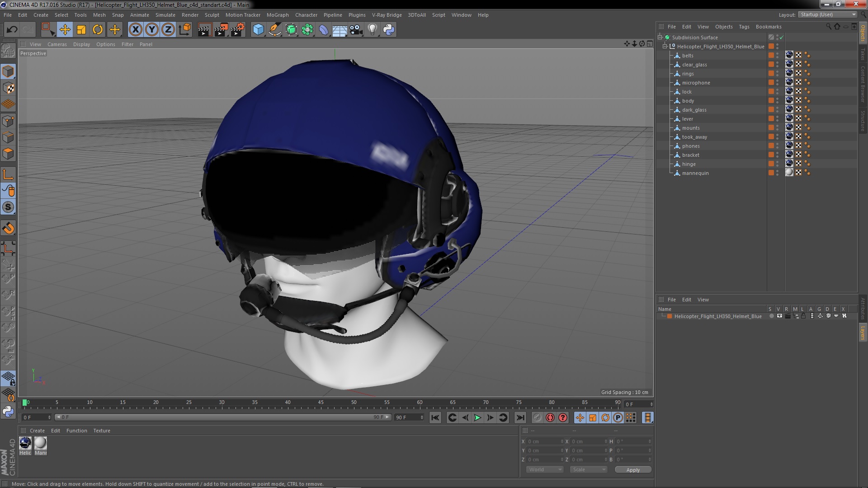Open the Spline pen tool
The image size is (868, 488).
274,30
